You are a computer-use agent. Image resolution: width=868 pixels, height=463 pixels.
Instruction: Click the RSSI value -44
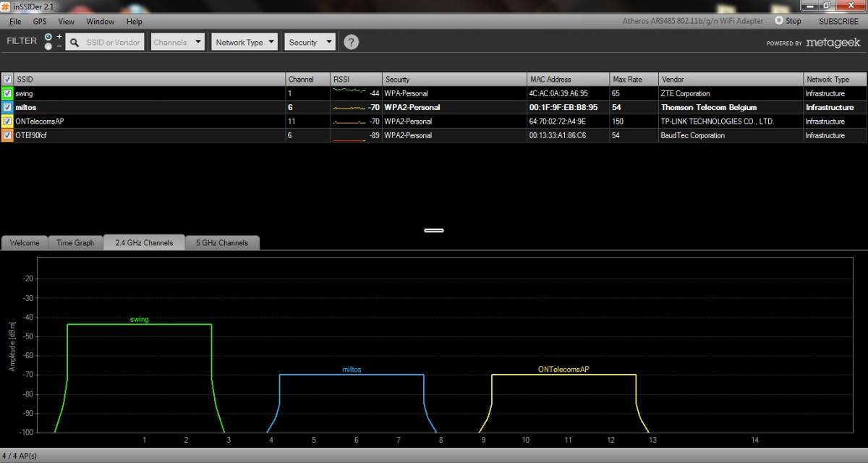click(374, 93)
